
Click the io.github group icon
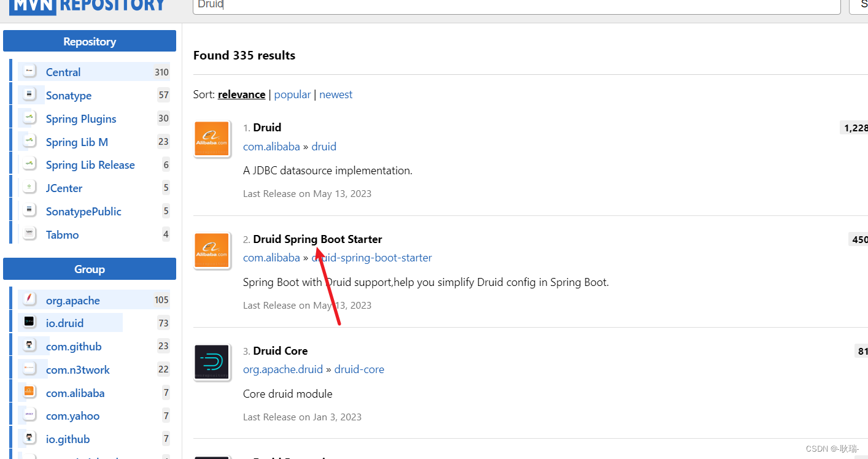(x=29, y=439)
